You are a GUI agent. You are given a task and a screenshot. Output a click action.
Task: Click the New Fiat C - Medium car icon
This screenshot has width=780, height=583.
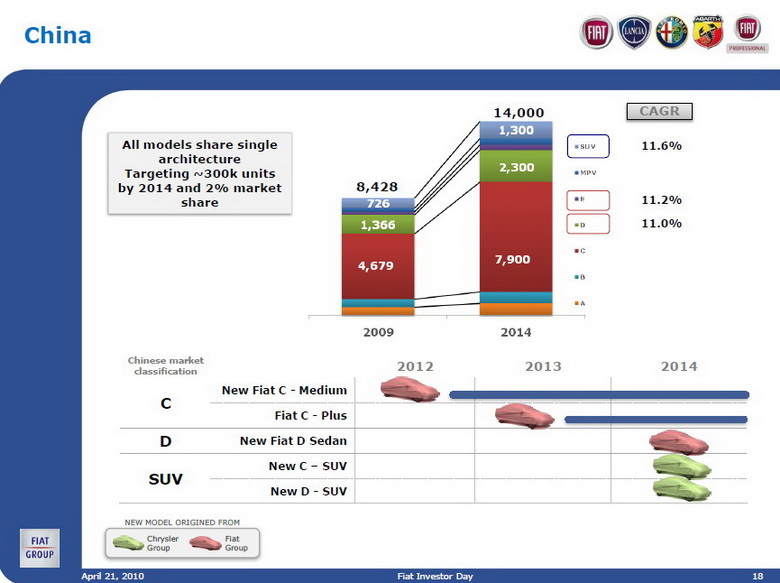[410, 389]
